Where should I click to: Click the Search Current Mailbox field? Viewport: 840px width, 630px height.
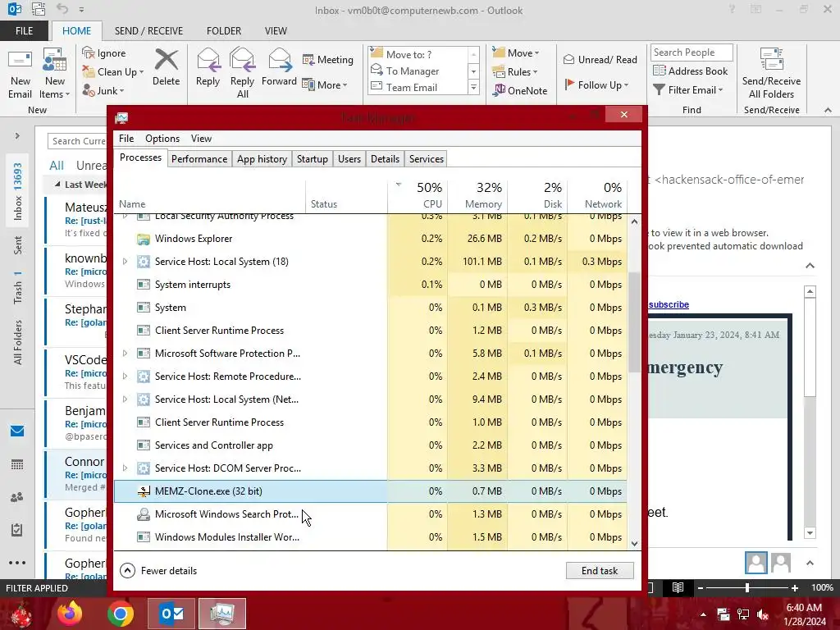point(78,141)
